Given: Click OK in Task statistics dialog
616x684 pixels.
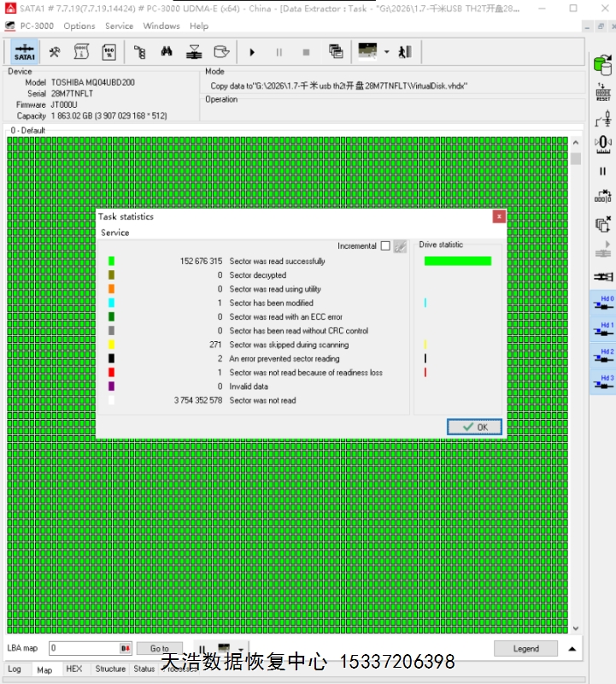Looking at the screenshot, I should coord(474,427).
